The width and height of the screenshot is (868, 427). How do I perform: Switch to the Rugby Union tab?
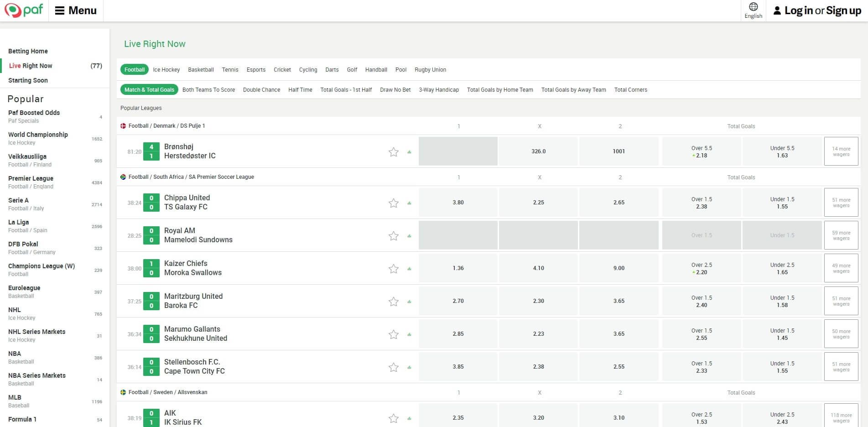point(430,70)
